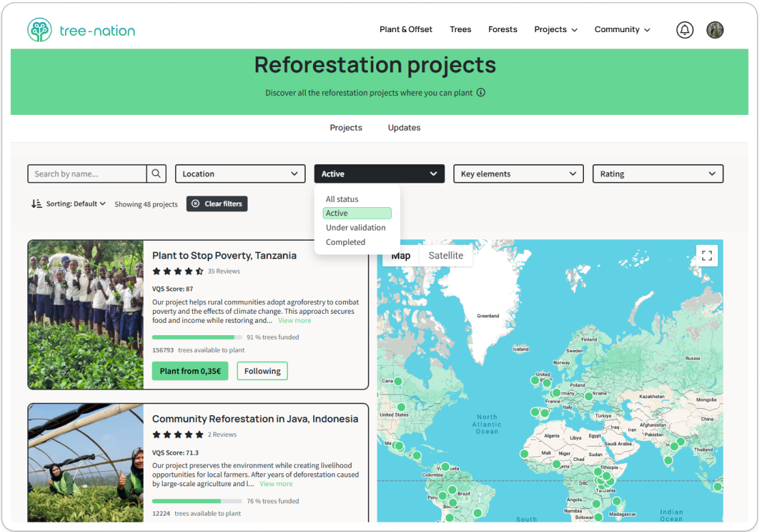759x532 pixels.
Task: Open the Java project photo
Action: pos(85,463)
